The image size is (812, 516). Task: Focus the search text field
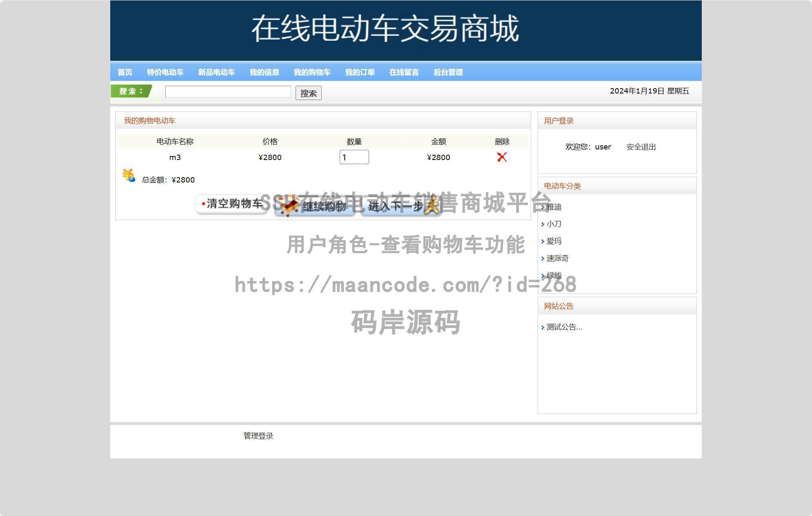[x=228, y=92]
